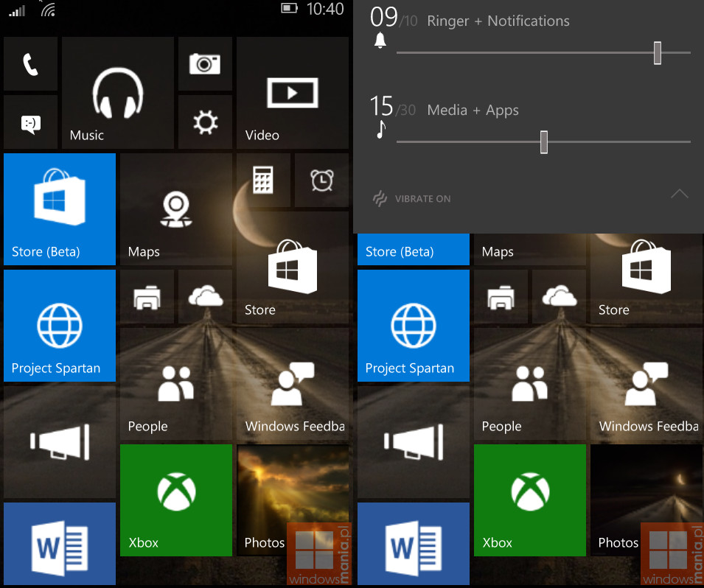The height and width of the screenshot is (588, 704).
Task: Click the Ringer + Notifications label
Action: point(498,21)
